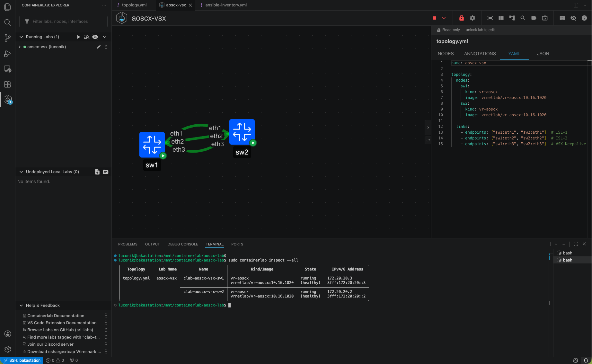Open more actions for the aoscx-vsx lab
This screenshot has height=364, width=592.
click(x=106, y=47)
